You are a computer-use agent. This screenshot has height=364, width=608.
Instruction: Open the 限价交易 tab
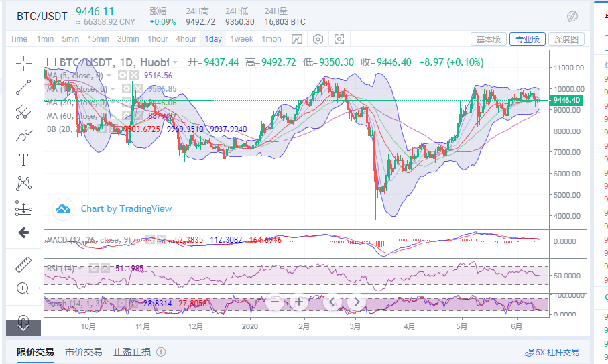[36, 352]
